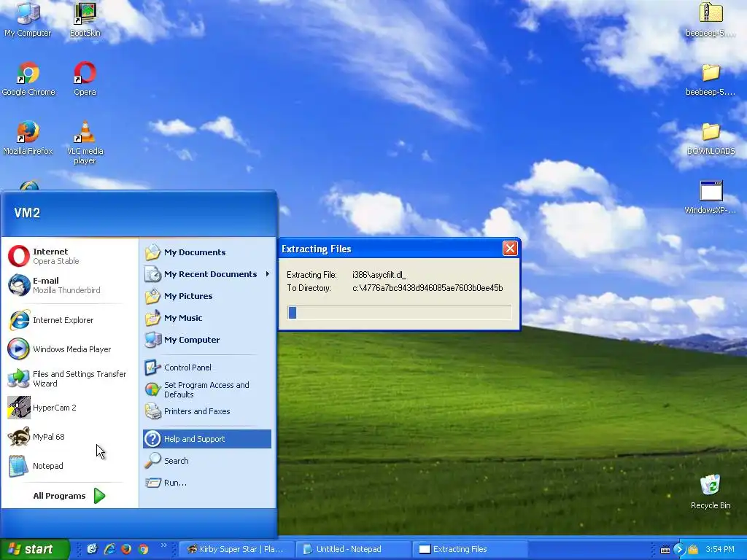This screenshot has height=560, width=747.
Task: Launch Opera Stable from the Internet entry
Action: (x=69, y=256)
